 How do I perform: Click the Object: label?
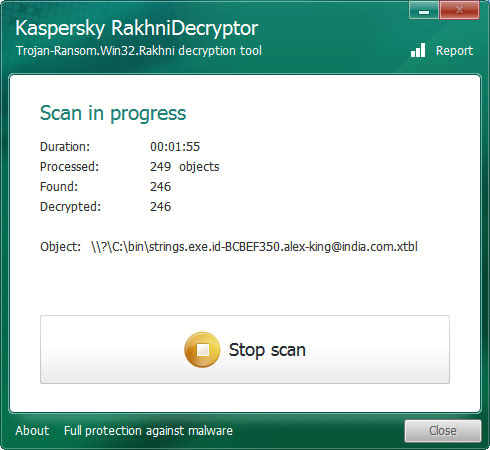tap(60, 247)
